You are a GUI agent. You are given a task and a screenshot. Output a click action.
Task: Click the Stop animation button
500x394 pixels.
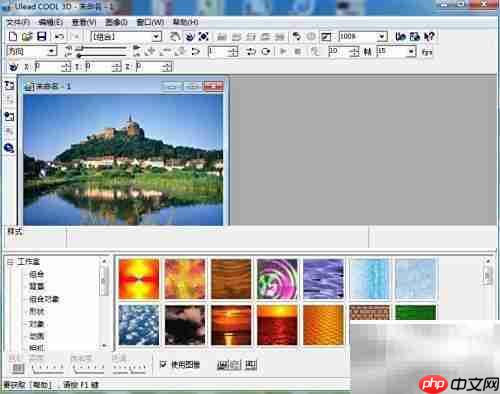point(298,52)
